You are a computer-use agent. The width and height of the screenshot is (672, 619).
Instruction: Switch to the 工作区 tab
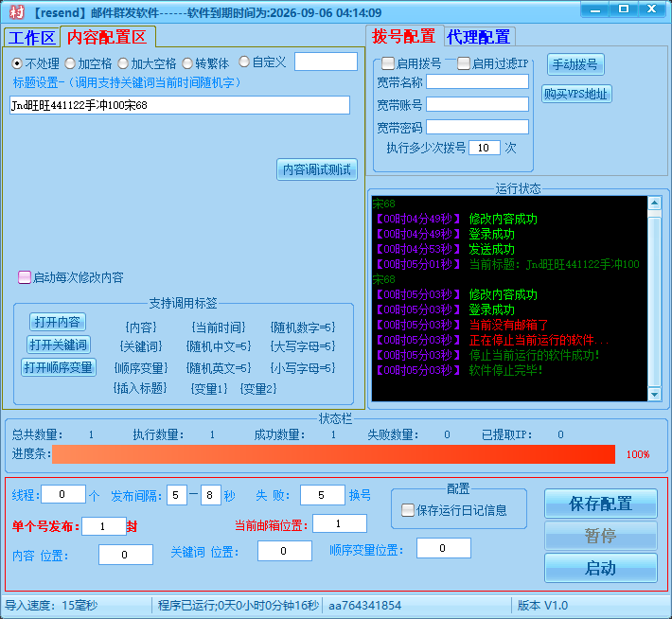coord(31,38)
